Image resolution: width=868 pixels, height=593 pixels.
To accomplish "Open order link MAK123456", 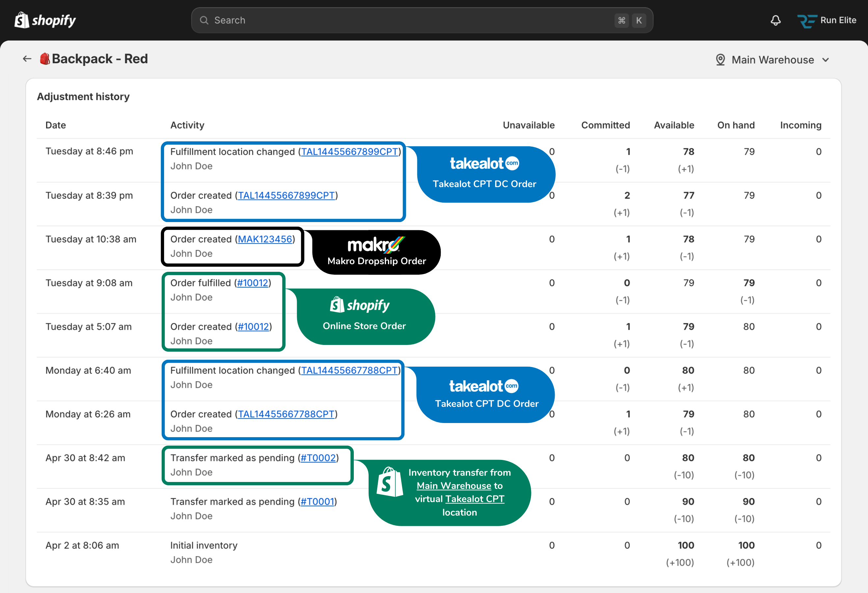I will click(265, 239).
